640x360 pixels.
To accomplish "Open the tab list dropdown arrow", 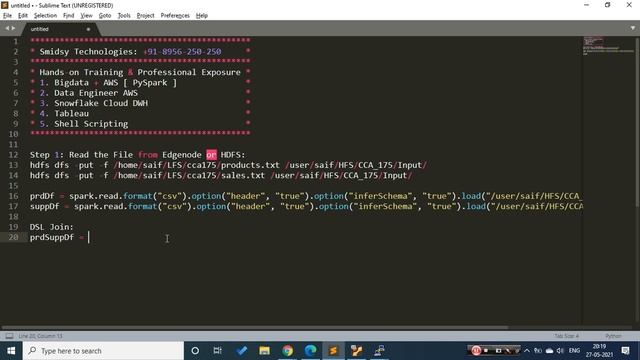I will pos(633,28).
